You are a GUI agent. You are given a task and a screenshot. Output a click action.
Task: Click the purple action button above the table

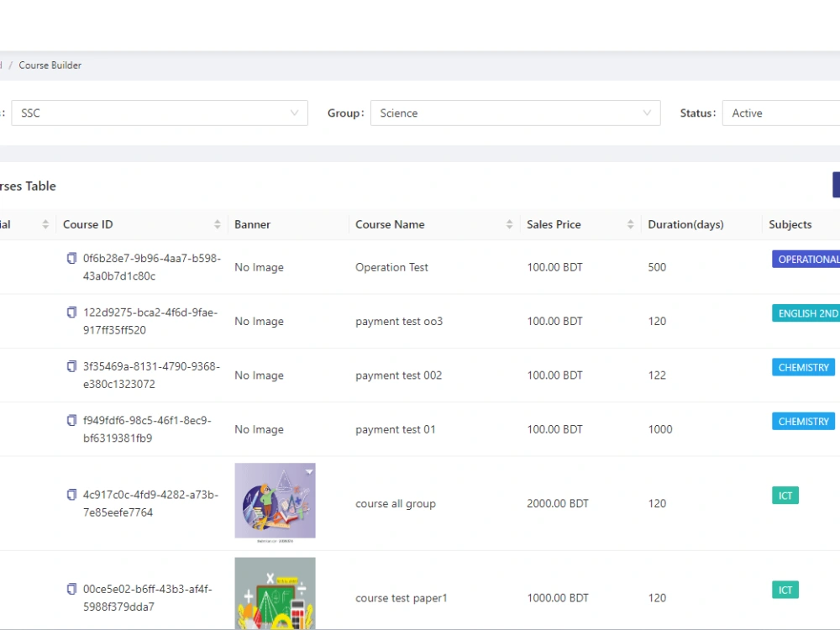point(836,184)
